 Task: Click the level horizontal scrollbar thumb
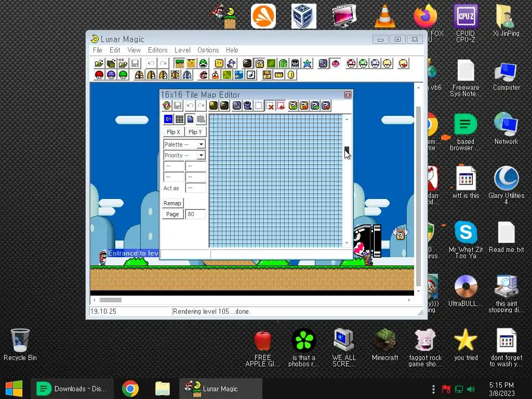tap(111, 300)
